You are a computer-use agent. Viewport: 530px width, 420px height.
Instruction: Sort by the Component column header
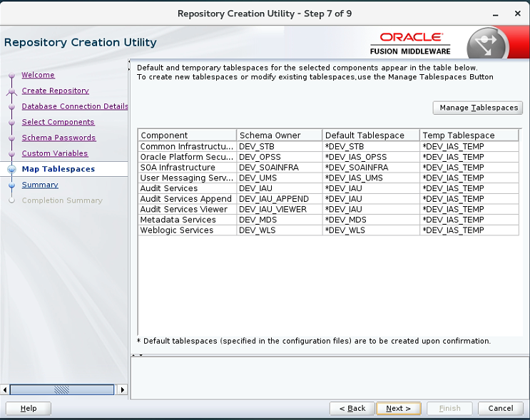(x=188, y=135)
